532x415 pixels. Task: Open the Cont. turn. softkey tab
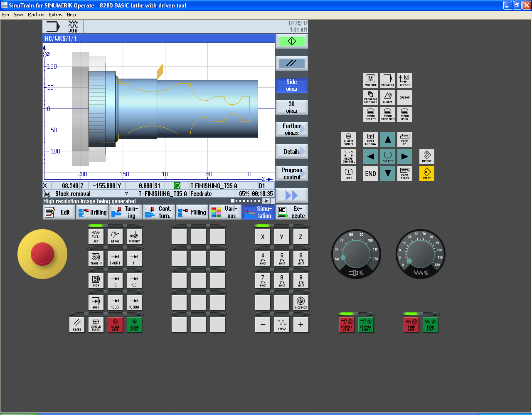coord(159,212)
